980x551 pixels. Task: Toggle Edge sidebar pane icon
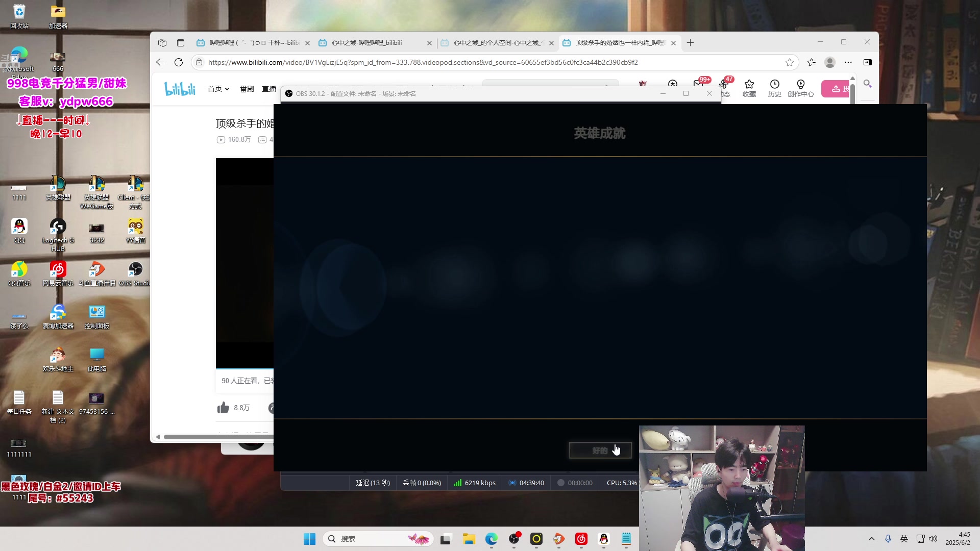click(867, 62)
